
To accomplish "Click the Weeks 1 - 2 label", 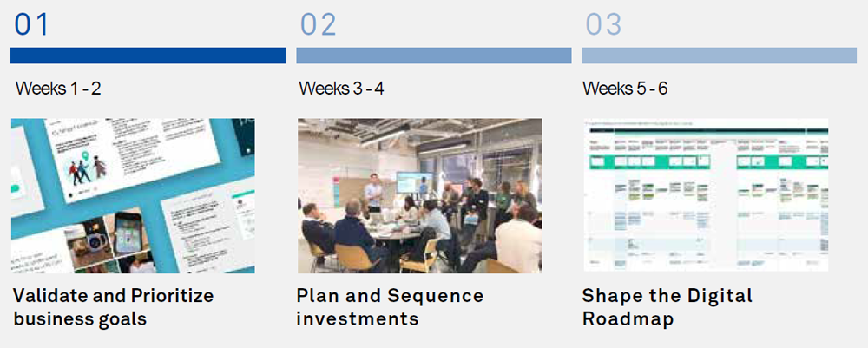I will point(58,89).
